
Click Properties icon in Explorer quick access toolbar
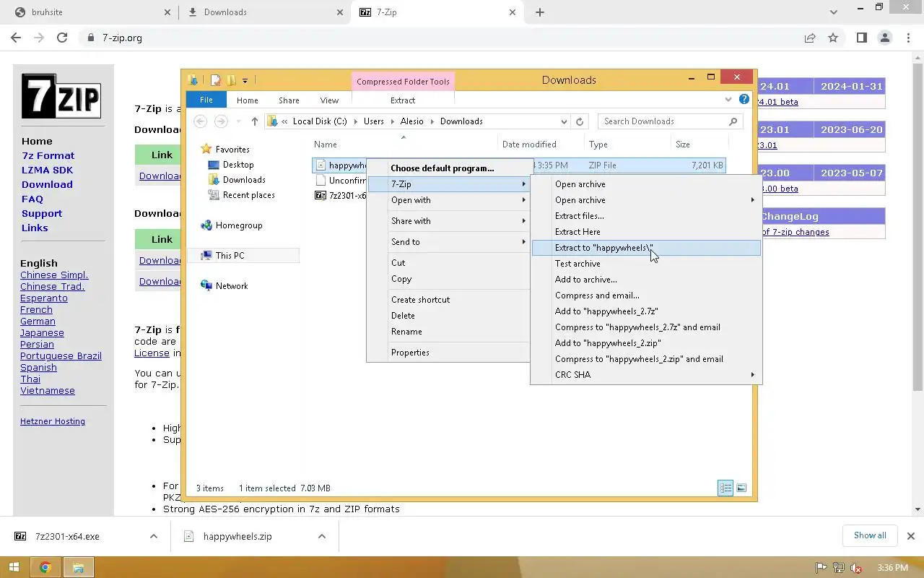click(x=215, y=80)
